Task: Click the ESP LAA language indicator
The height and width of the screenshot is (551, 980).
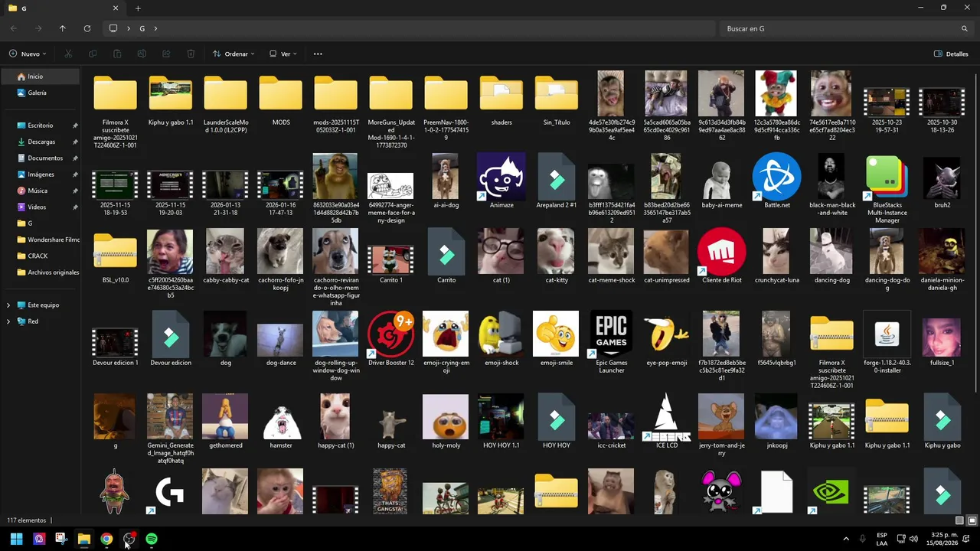Action: 882,539
